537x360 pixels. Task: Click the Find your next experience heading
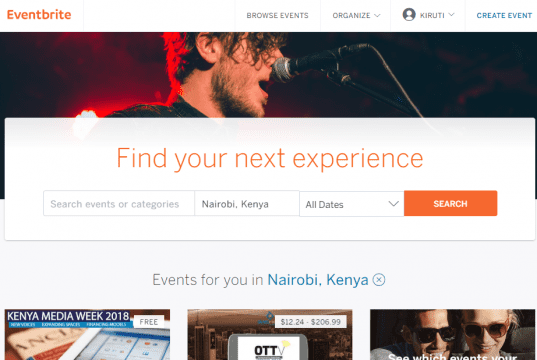point(270,159)
